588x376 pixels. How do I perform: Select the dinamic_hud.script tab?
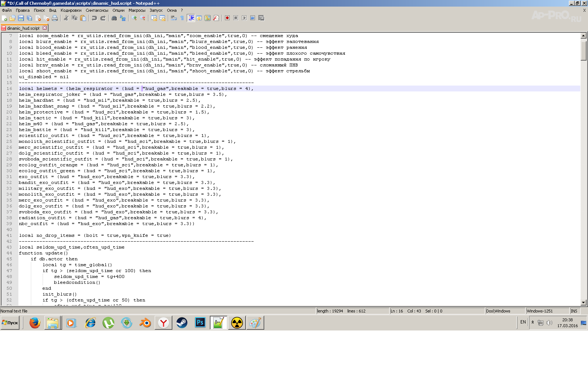(23, 28)
